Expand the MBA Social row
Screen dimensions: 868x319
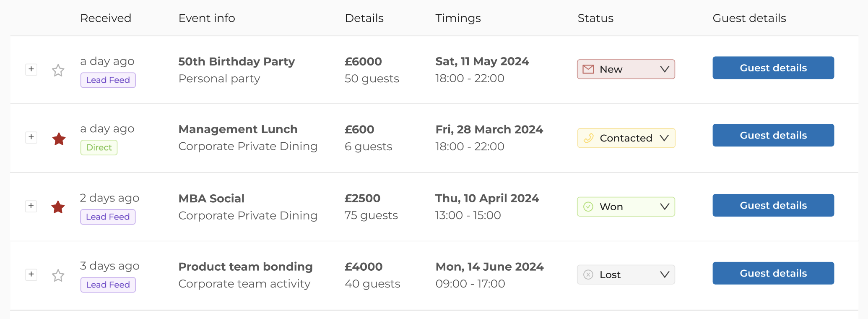(31, 206)
